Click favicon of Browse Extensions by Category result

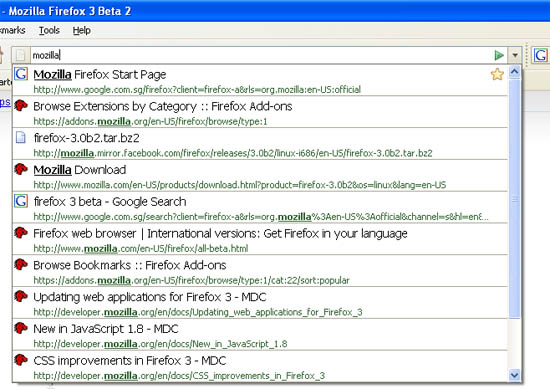[x=21, y=105]
